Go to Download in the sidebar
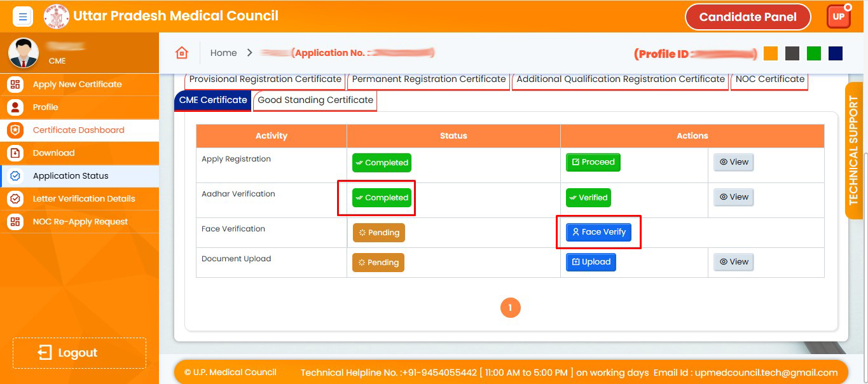868x384 pixels. click(x=53, y=153)
